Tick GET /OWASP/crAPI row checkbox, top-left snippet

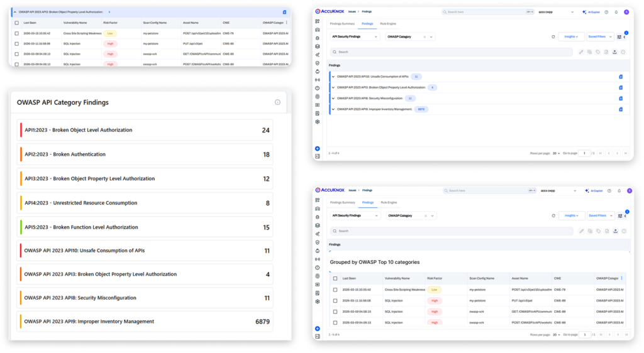pyautogui.click(x=17, y=54)
